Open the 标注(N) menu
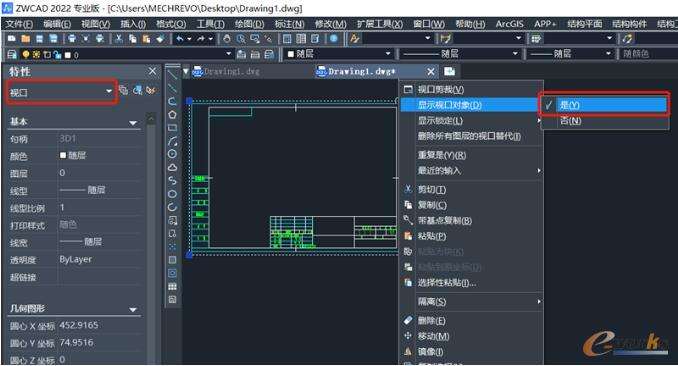678x366 pixels. [x=290, y=24]
